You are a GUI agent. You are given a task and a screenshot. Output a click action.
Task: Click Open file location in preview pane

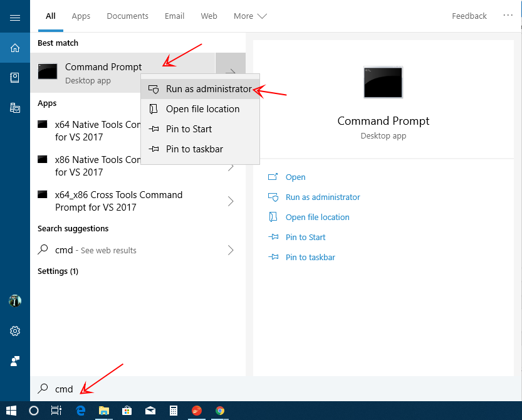point(317,217)
